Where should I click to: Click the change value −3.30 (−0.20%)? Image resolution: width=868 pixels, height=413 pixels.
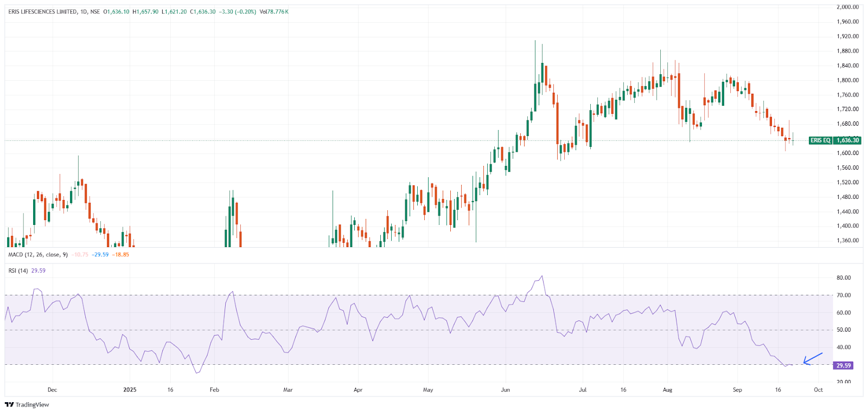tap(238, 11)
